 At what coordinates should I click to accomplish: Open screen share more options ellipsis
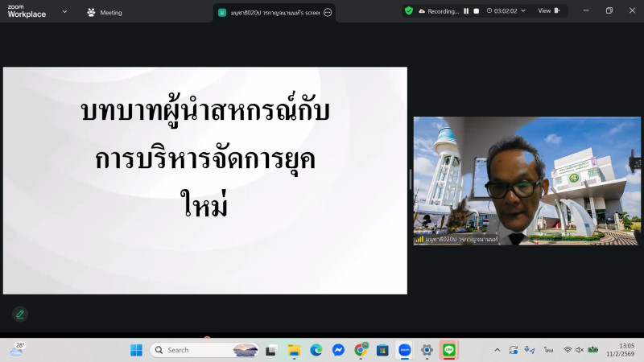[328, 13]
